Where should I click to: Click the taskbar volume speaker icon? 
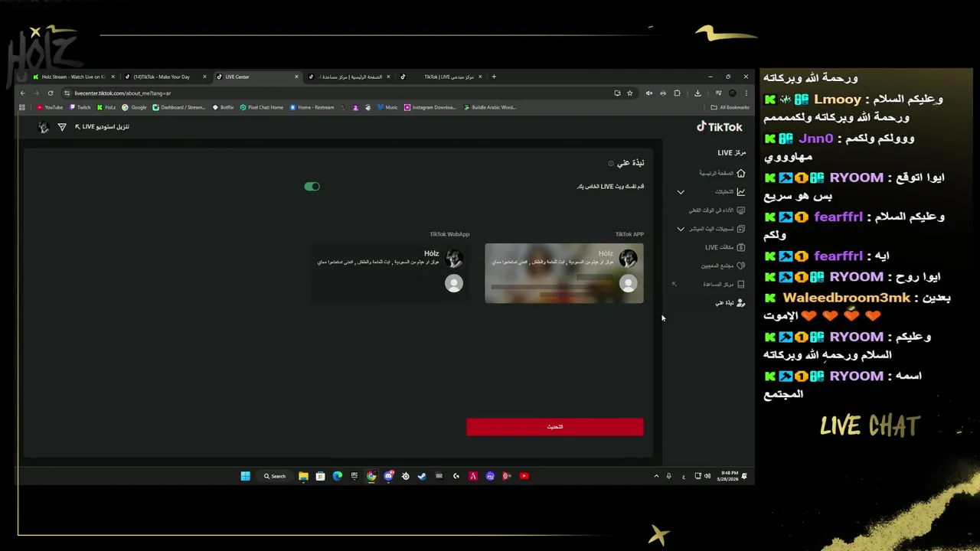[707, 476]
